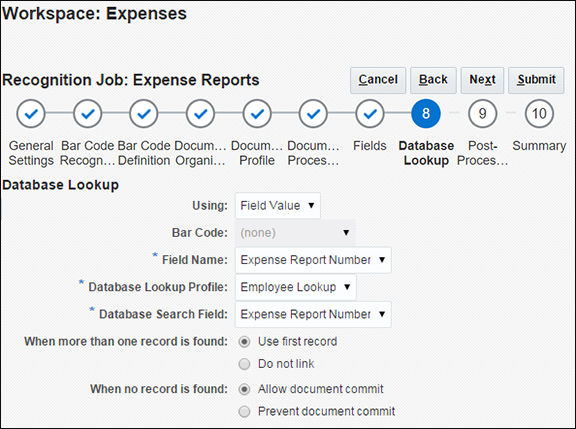
Task: Expand the Database Search Field dropdown
Action: pyautogui.click(x=313, y=314)
